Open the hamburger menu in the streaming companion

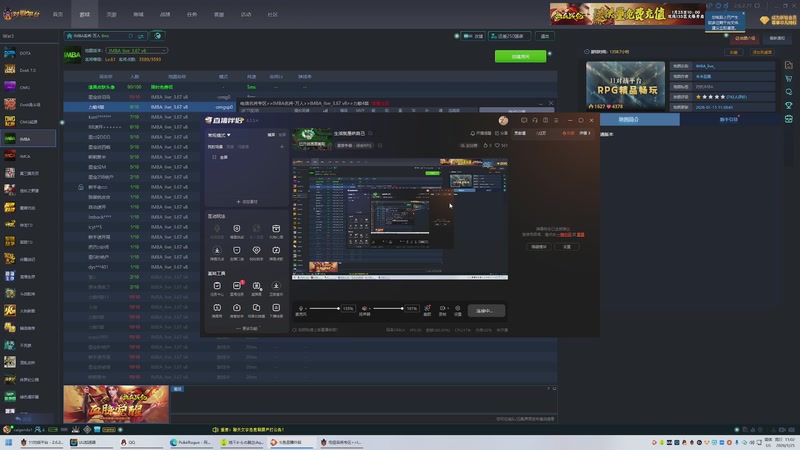[x=556, y=120]
